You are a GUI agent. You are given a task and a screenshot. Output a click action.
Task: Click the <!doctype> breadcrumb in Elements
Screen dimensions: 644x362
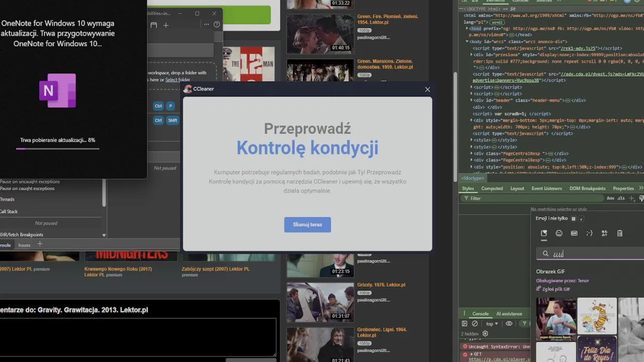[x=473, y=178]
